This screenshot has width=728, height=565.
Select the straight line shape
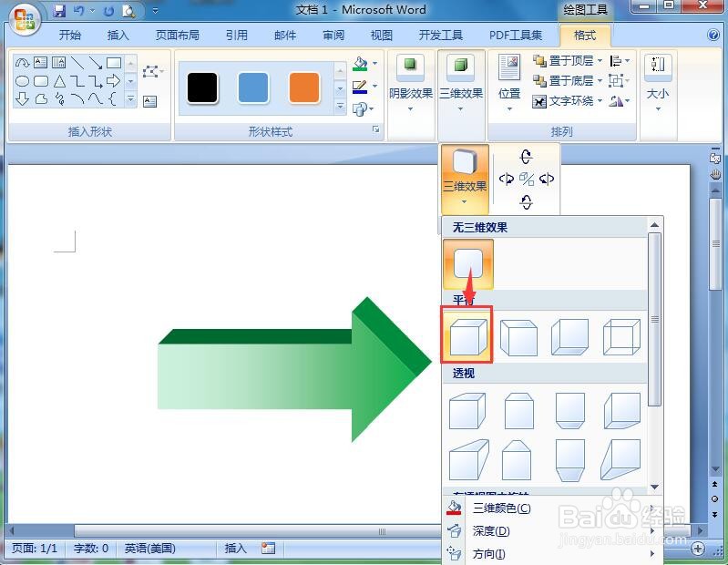[x=77, y=62]
